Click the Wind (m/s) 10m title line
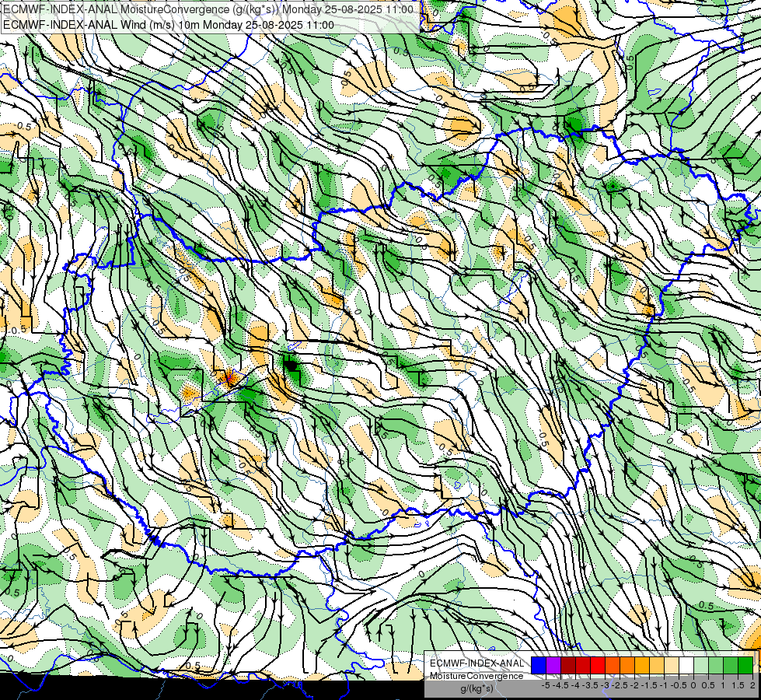Screen dimensions: 761x700 pos(169,25)
